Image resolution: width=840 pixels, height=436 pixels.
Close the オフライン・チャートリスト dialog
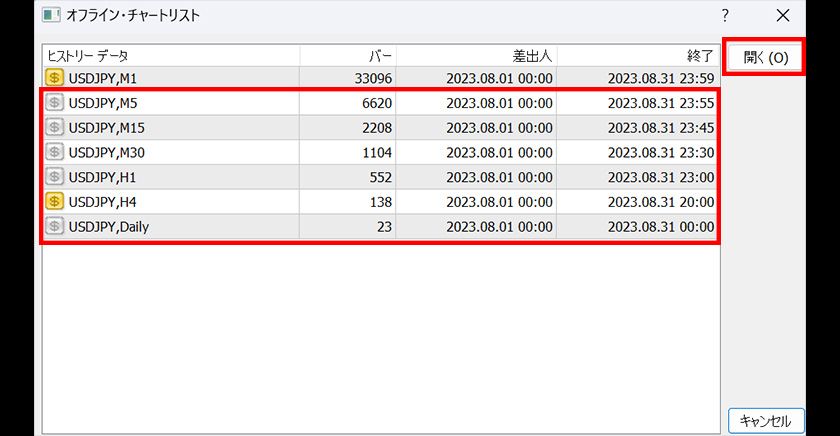(x=783, y=15)
